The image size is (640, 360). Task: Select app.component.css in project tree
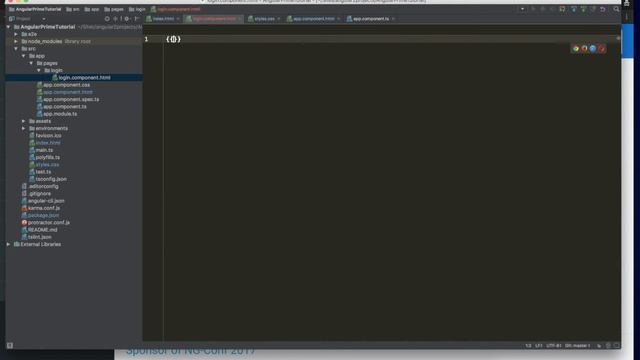63,85
